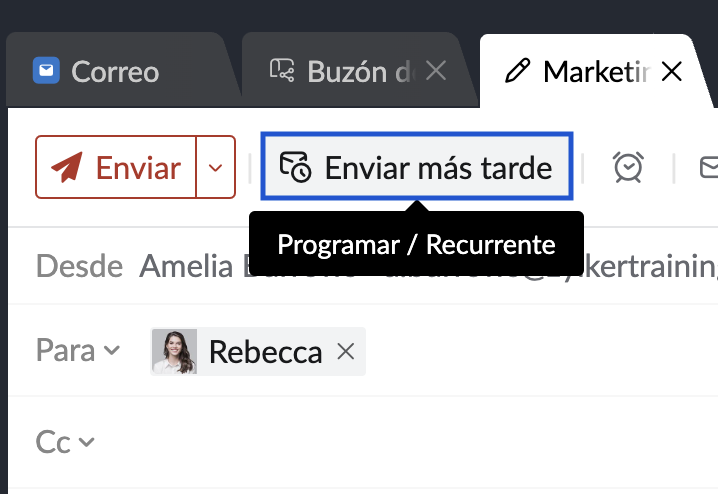Viewport: 718px width, 494px height.
Task: Click the pencil icon on the Marketing tab
Action: (517, 71)
